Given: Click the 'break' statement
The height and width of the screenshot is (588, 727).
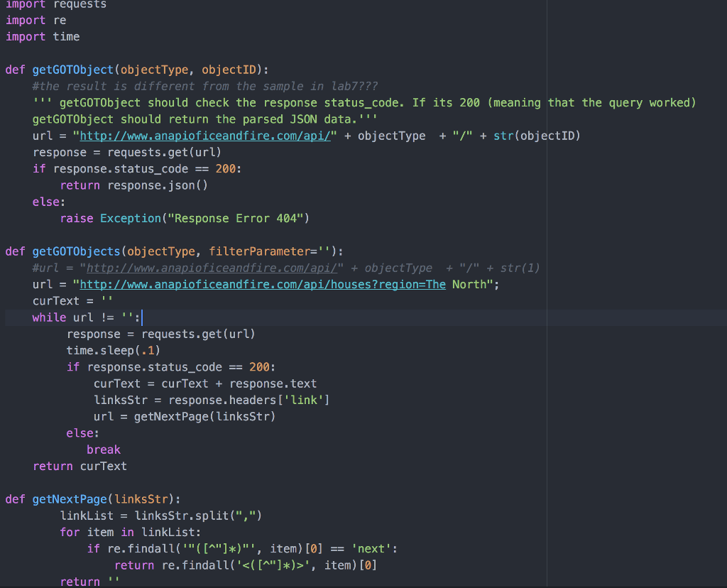Looking at the screenshot, I should click(x=104, y=450).
